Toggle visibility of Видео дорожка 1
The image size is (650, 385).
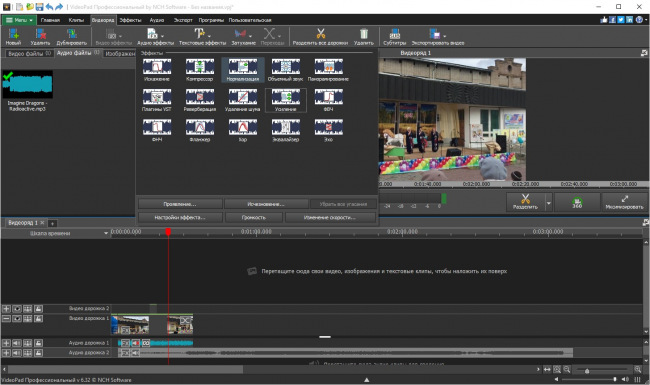17,319
